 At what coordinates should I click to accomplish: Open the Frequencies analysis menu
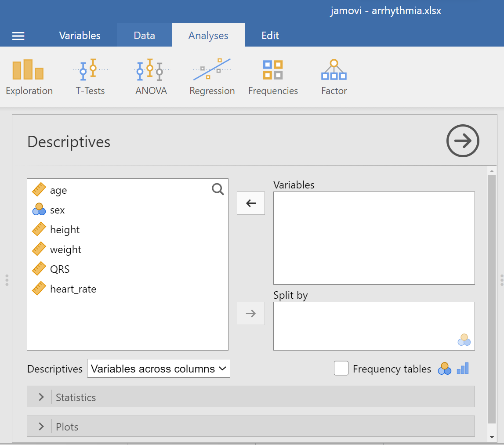click(x=273, y=78)
